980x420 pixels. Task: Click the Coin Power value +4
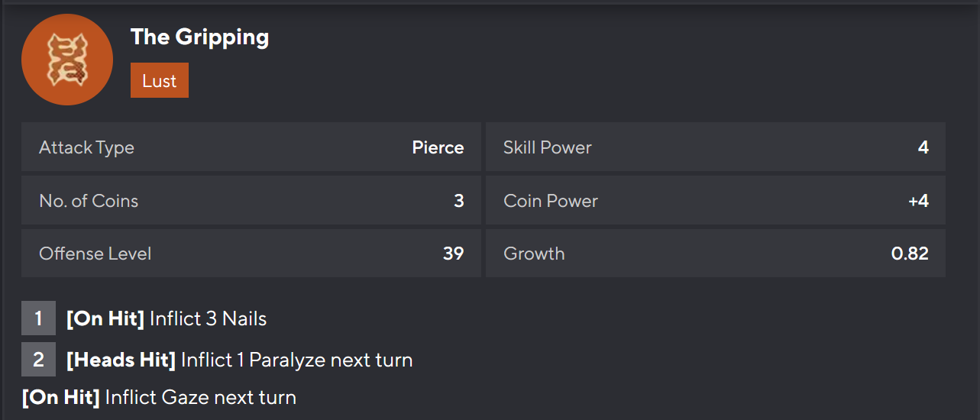click(918, 201)
